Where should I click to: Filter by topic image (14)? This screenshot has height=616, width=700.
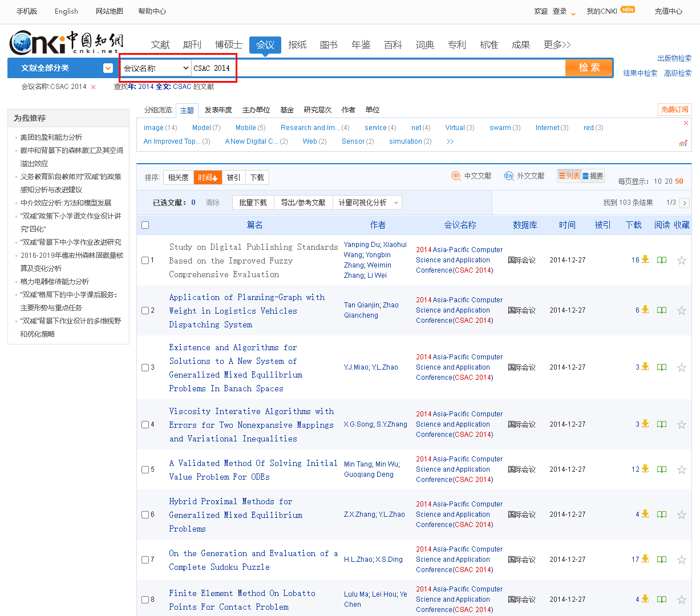pos(160,128)
